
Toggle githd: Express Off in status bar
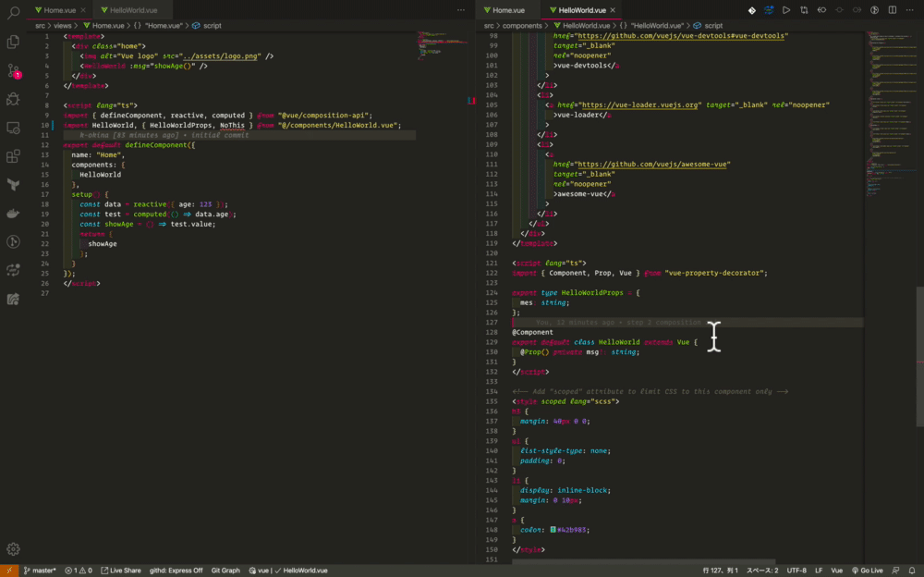(x=176, y=571)
